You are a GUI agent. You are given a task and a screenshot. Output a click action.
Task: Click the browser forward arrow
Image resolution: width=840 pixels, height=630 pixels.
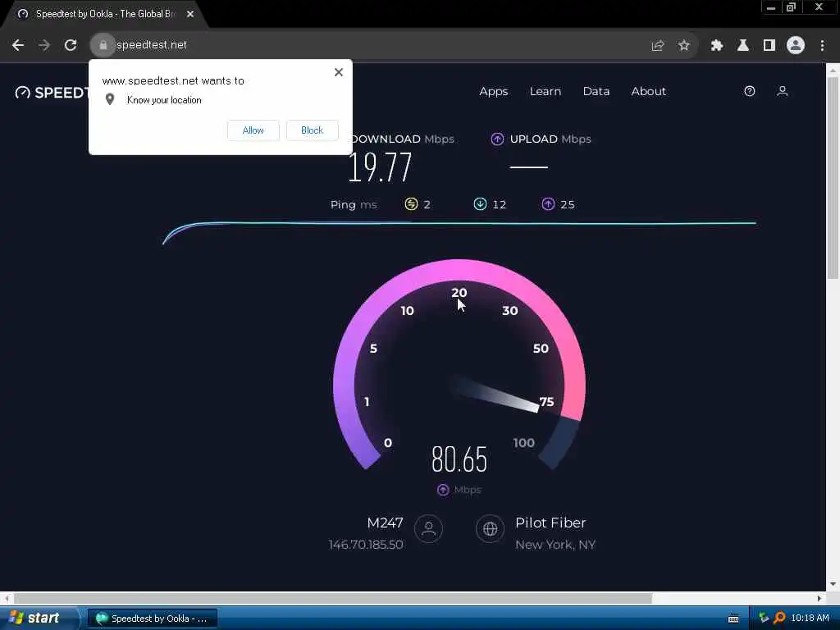pos(44,45)
